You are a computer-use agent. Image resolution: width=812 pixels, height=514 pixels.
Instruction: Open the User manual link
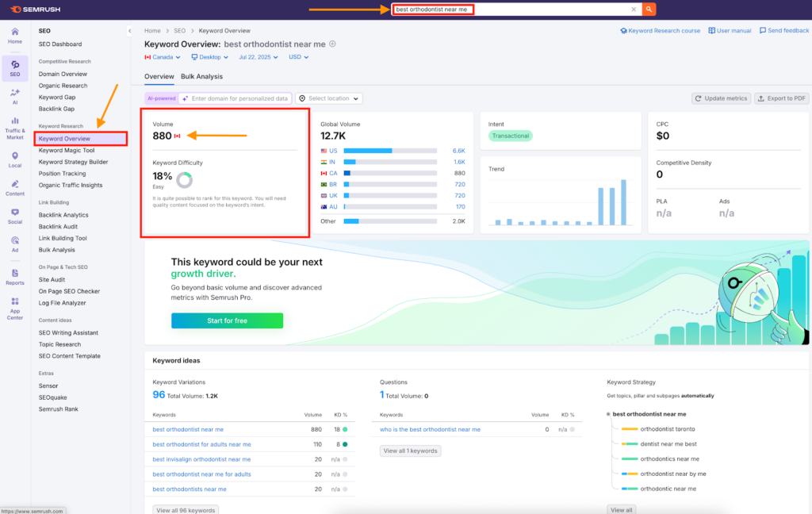[730, 31]
